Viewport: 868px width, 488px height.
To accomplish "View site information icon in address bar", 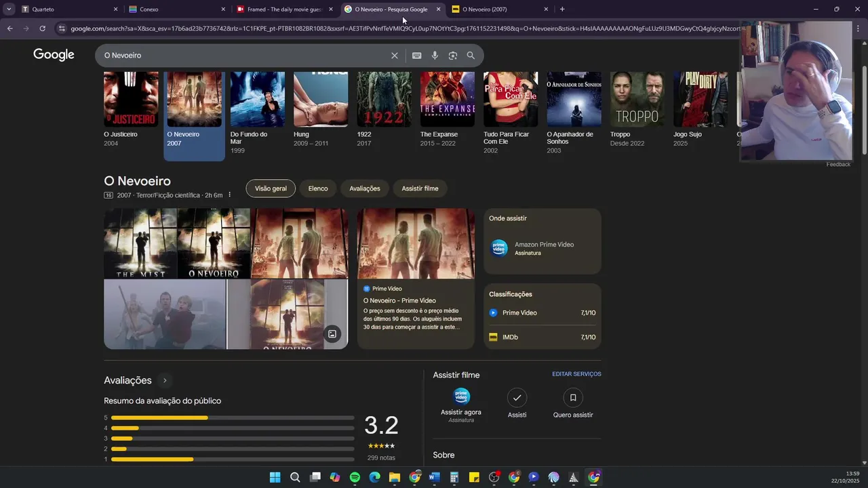I will click(62, 28).
